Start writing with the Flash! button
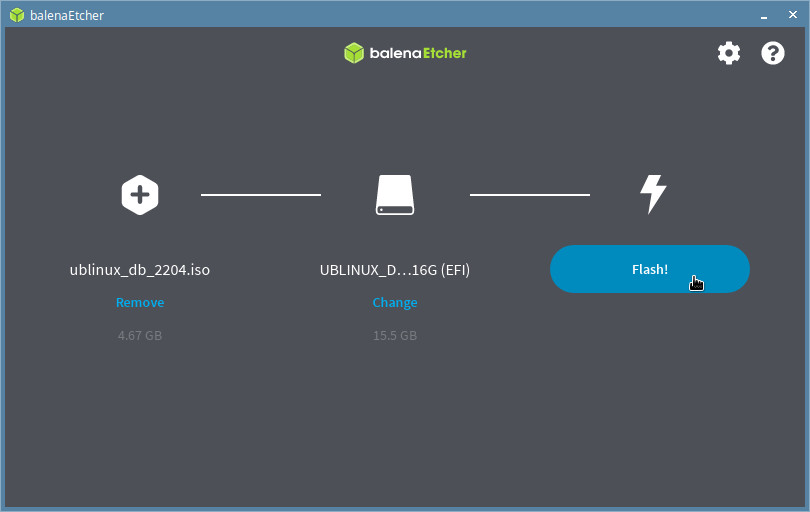This screenshot has width=810, height=512. pos(649,269)
